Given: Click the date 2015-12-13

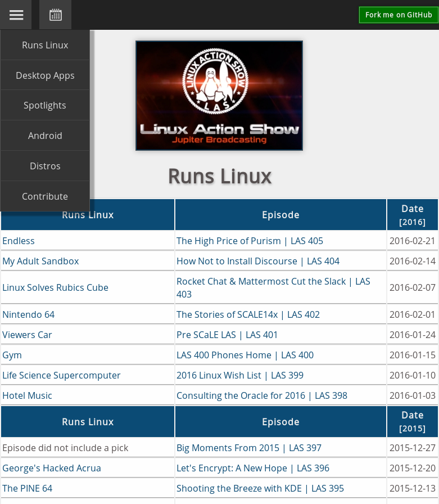Looking at the screenshot, I should (x=413, y=488).
